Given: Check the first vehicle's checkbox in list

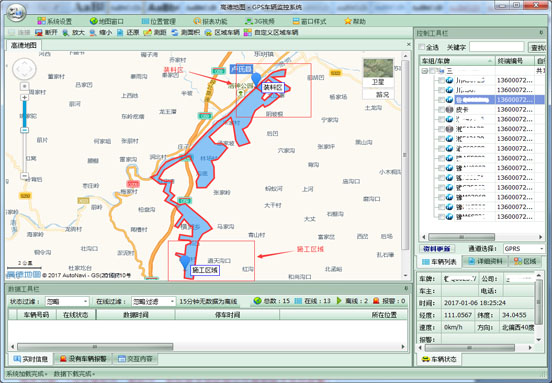Looking at the screenshot, I should tap(441, 81).
